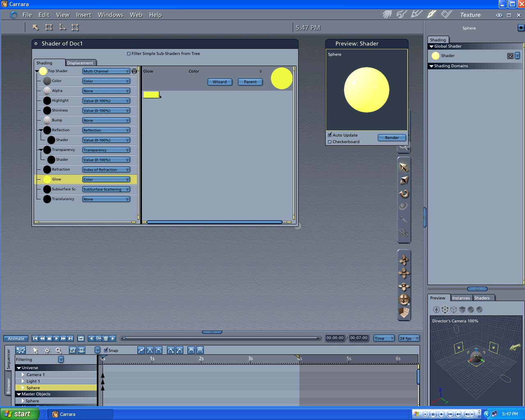This screenshot has width=525, height=420.
Task: Click the sequencer magnifier zoom tool
Action: tap(58, 350)
